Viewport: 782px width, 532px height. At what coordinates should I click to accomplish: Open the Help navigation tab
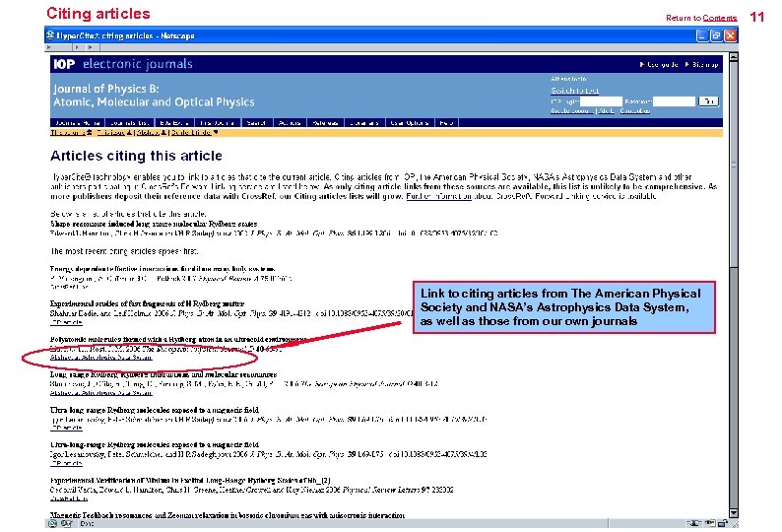tap(446, 123)
